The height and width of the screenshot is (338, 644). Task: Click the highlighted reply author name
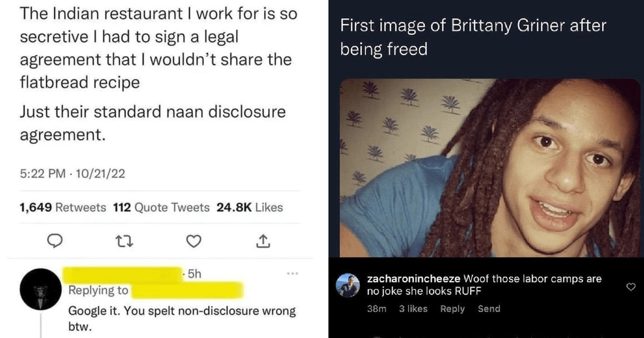[122, 274]
